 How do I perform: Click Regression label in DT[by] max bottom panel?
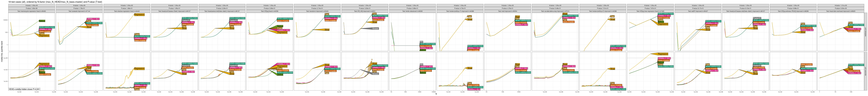(662, 54)
